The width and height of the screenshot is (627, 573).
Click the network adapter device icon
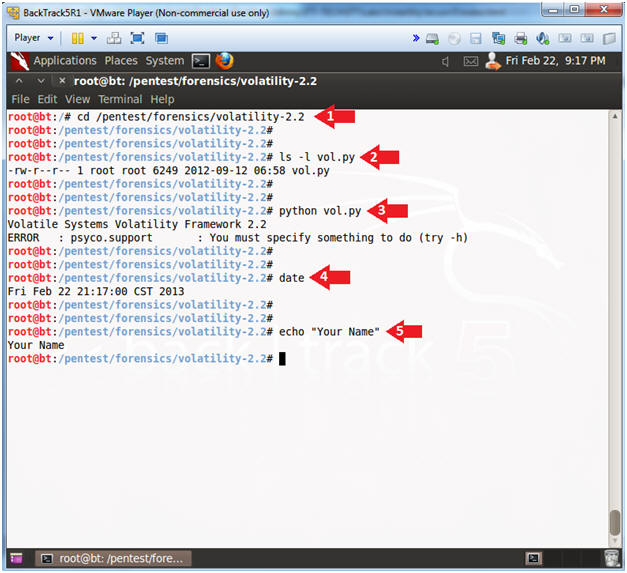click(x=498, y=39)
